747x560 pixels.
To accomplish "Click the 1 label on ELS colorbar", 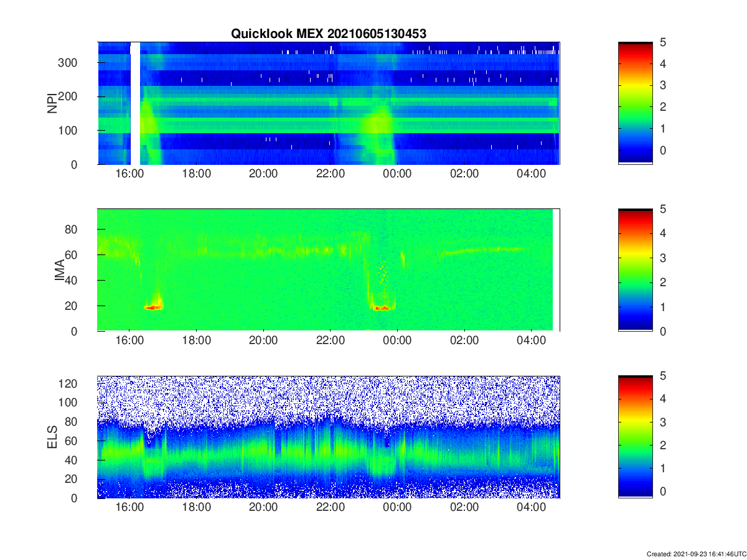I will coord(663,468).
